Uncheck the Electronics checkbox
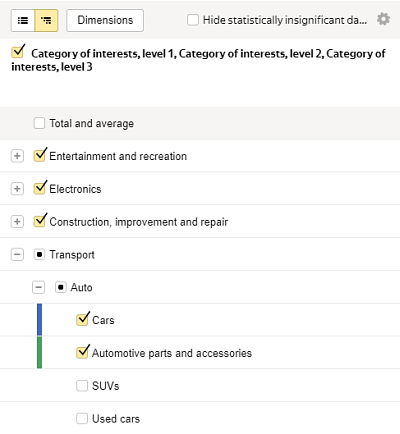The height and width of the screenshot is (434, 400). pos(40,187)
